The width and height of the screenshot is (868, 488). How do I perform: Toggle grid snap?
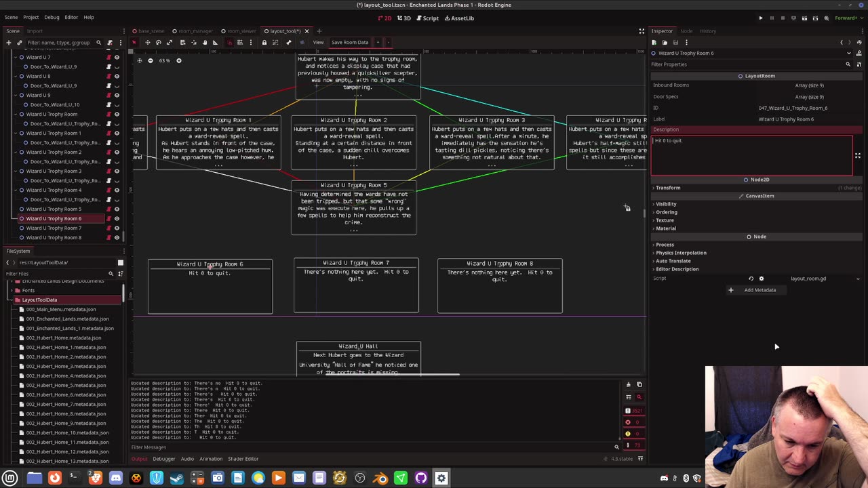click(240, 42)
